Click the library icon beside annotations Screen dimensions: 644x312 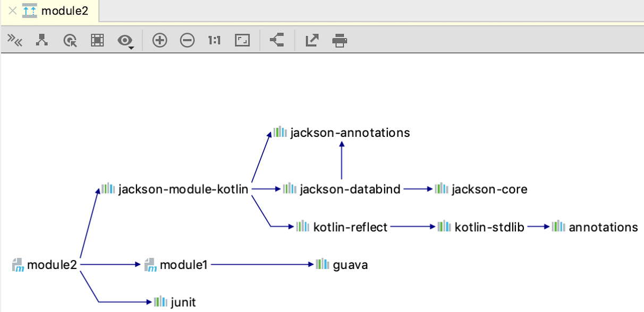click(x=558, y=227)
